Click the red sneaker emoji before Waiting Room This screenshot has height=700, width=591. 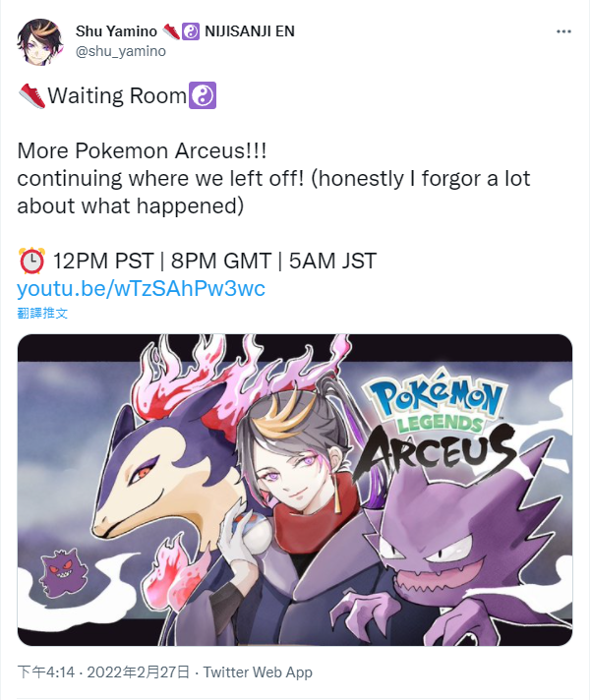[x=31, y=95]
